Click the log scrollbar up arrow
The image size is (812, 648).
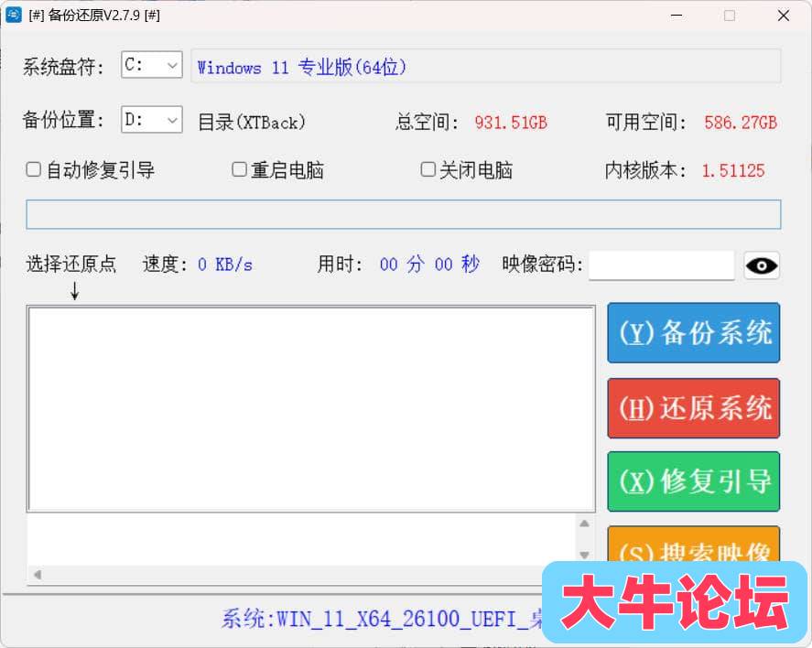pos(585,524)
